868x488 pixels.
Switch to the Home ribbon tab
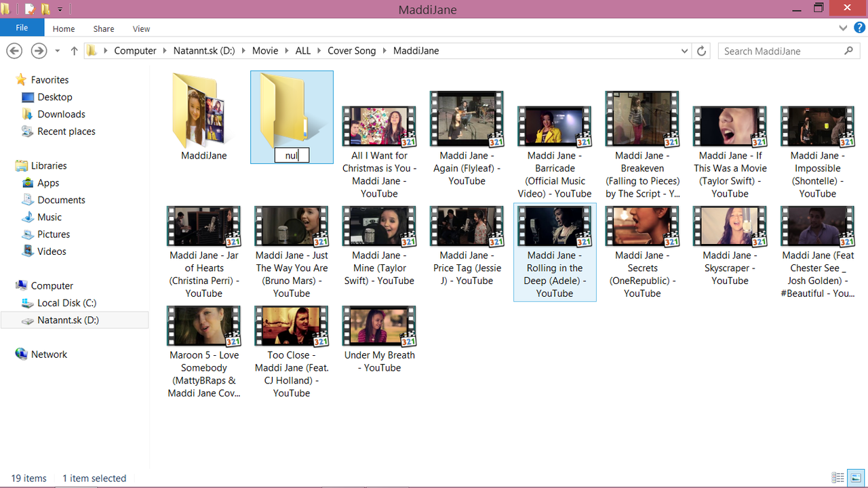click(64, 28)
